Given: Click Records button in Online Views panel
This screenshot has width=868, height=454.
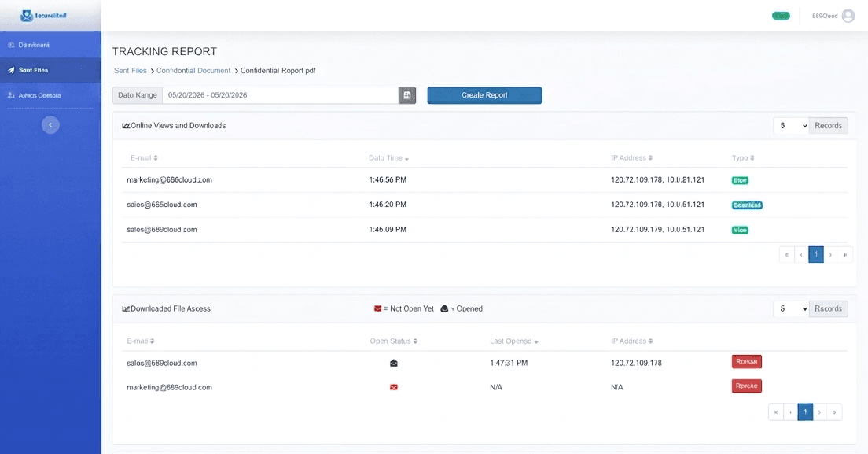Looking at the screenshot, I should 828,126.
